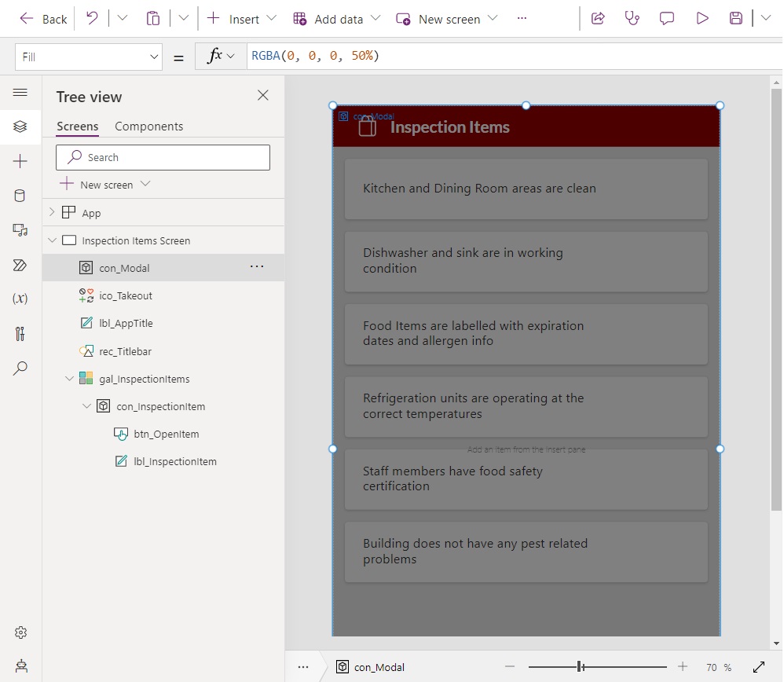Expand the App tree node
Image resolution: width=784 pixels, height=682 pixels.
click(52, 212)
